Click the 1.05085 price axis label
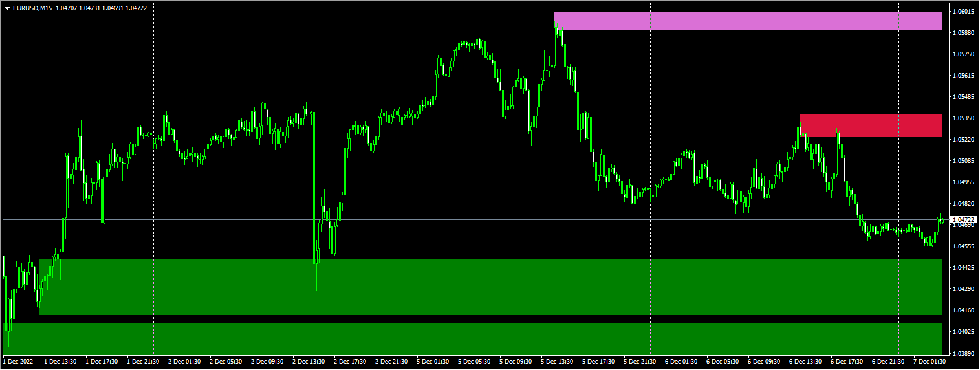The height and width of the screenshot is (370, 980). pyautogui.click(x=964, y=161)
